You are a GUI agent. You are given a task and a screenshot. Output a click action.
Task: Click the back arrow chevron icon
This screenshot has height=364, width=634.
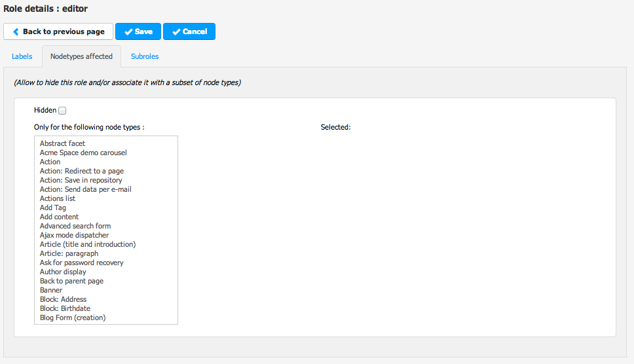pyautogui.click(x=16, y=31)
